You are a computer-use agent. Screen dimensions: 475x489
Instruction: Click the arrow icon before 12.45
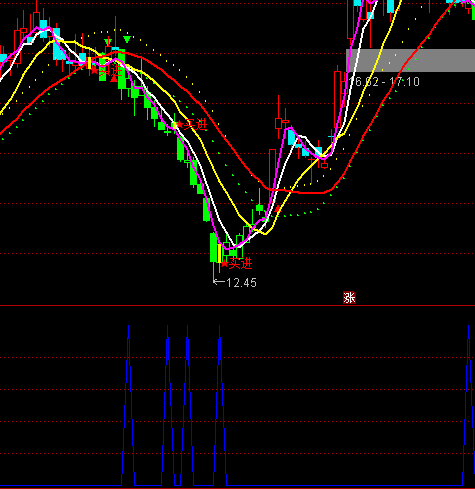tap(219, 282)
